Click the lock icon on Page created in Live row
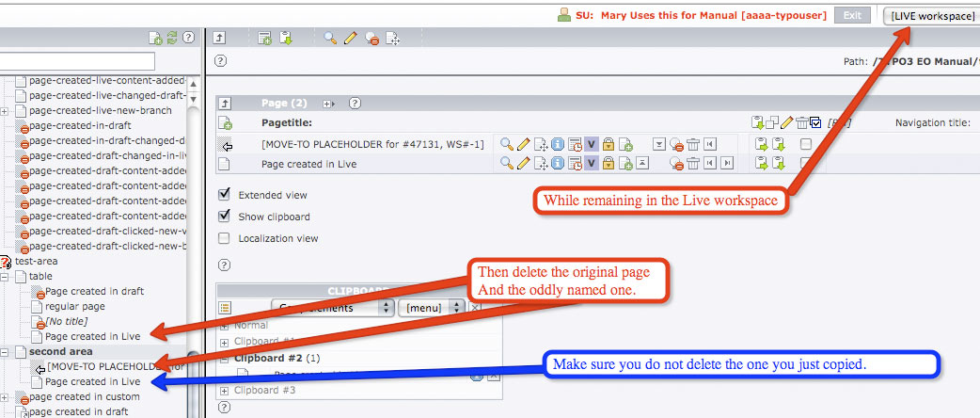The height and width of the screenshot is (418, 980). [x=609, y=164]
